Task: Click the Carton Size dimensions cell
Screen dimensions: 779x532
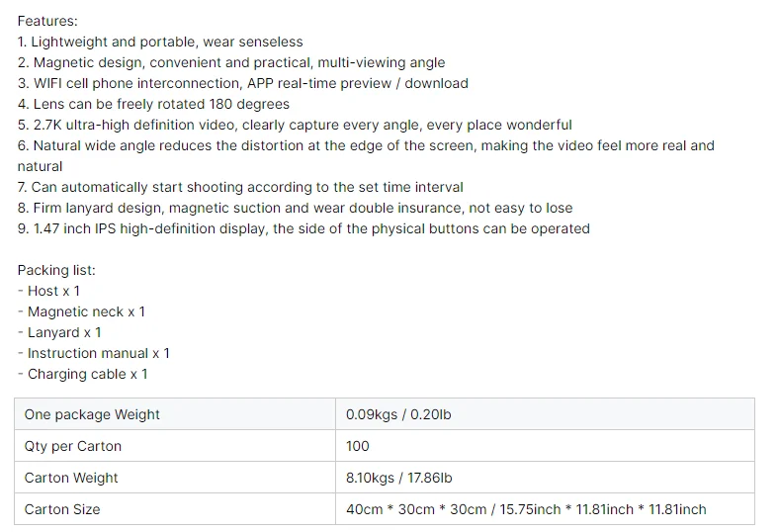Action: point(526,509)
